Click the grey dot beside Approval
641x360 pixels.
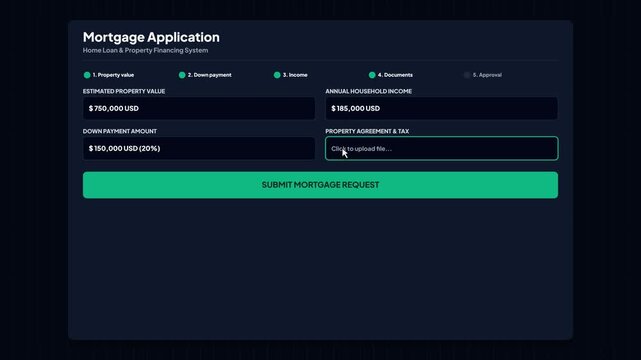coord(467,75)
